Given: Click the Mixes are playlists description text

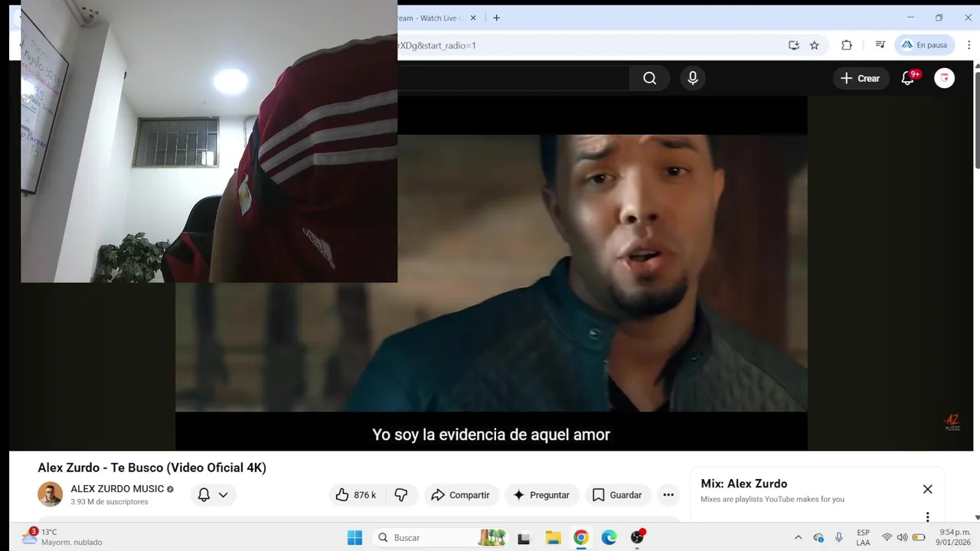Looking at the screenshot, I should coord(772,499).
